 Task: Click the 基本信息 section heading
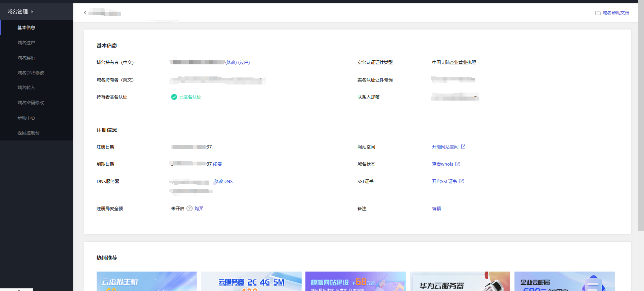point(107,45)
